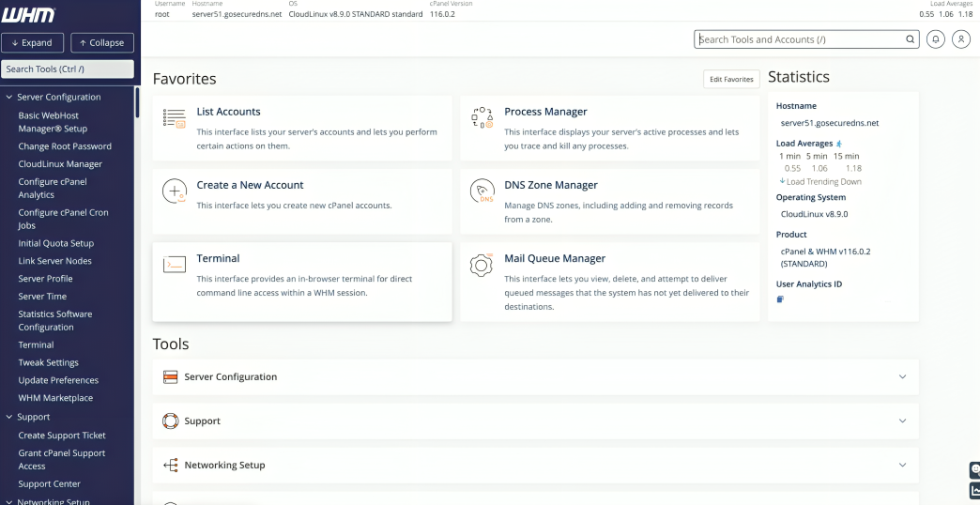
Task: Open WHM Marketplace
Action: 55,397
